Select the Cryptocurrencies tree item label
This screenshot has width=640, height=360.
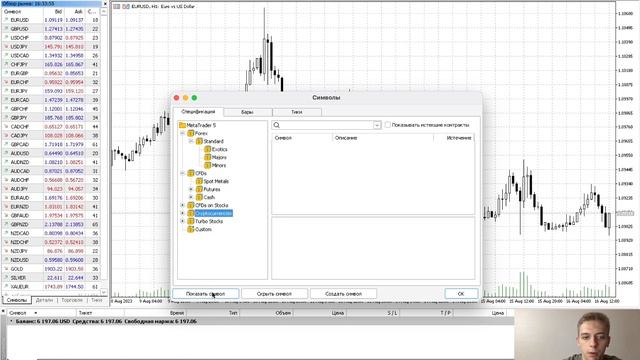point(213,213)
